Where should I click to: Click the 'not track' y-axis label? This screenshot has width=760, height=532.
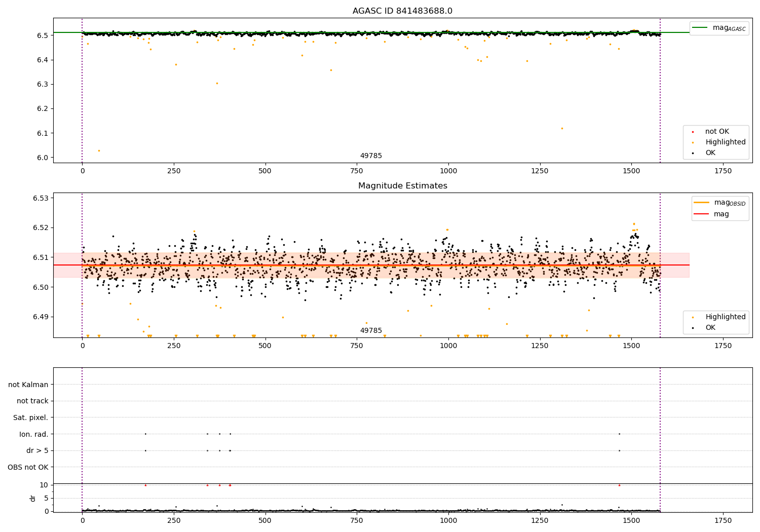[x=32, y=401]
